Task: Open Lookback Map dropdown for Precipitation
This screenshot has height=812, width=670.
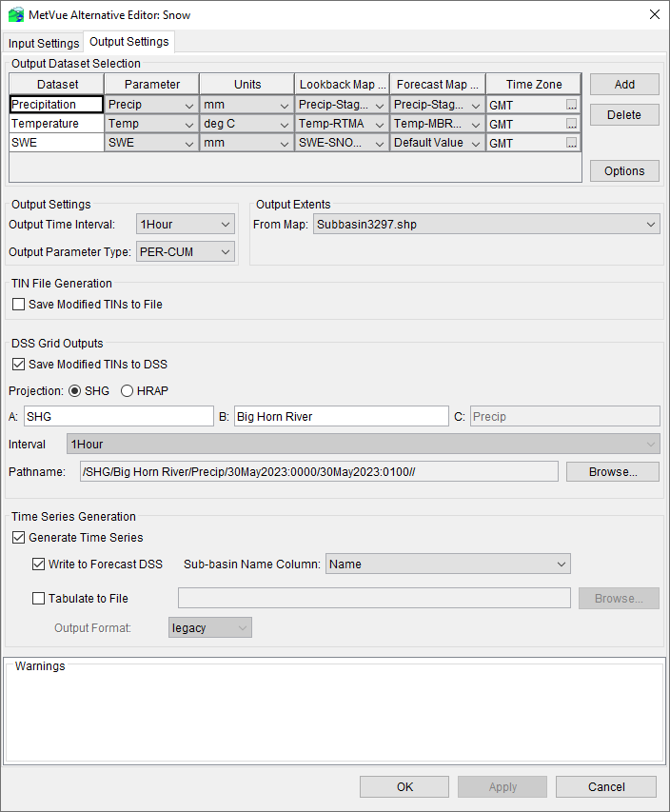Action: pyautogui.click(x=343, y=105)
